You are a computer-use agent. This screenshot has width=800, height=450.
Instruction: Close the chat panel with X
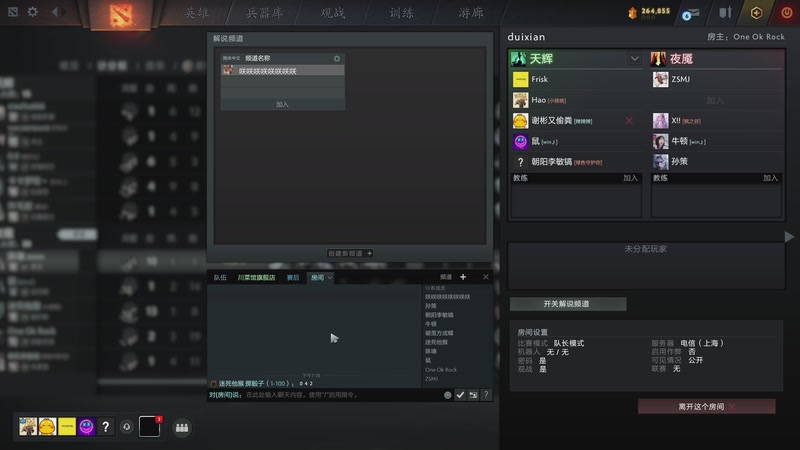point(486,277)
